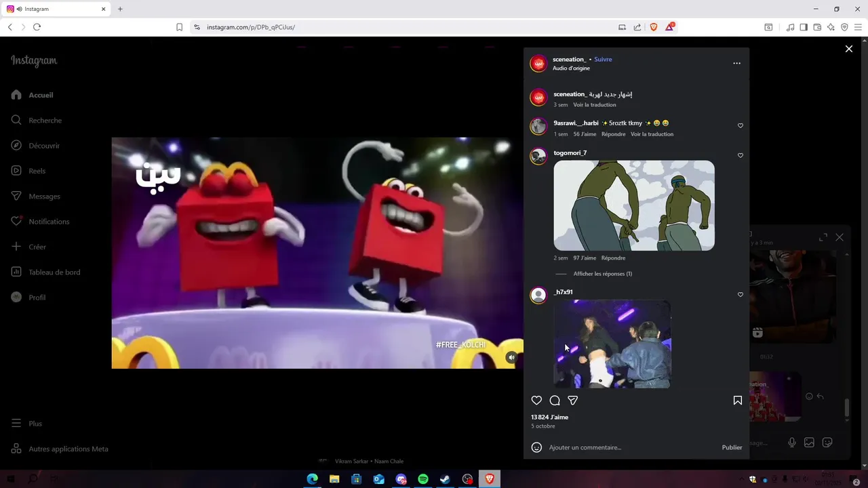Close the post overlay with the X
The image size is (868, 488).
pos(849,49)
